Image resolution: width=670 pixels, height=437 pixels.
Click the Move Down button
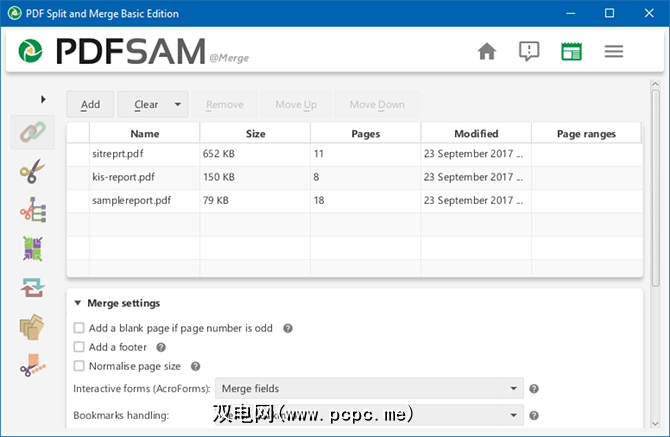click(x=377, y=104)
